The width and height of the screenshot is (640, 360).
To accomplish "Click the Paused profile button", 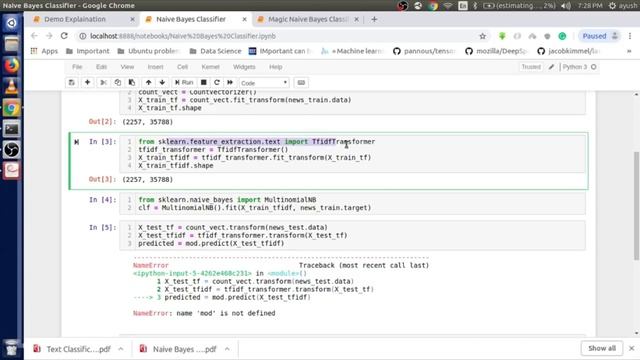I will 599,36.
